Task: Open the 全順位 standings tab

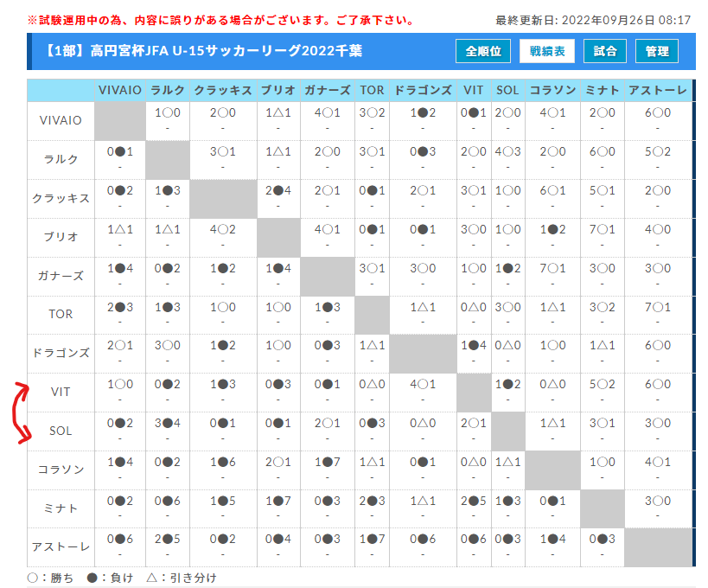Action: click(483, 51)
